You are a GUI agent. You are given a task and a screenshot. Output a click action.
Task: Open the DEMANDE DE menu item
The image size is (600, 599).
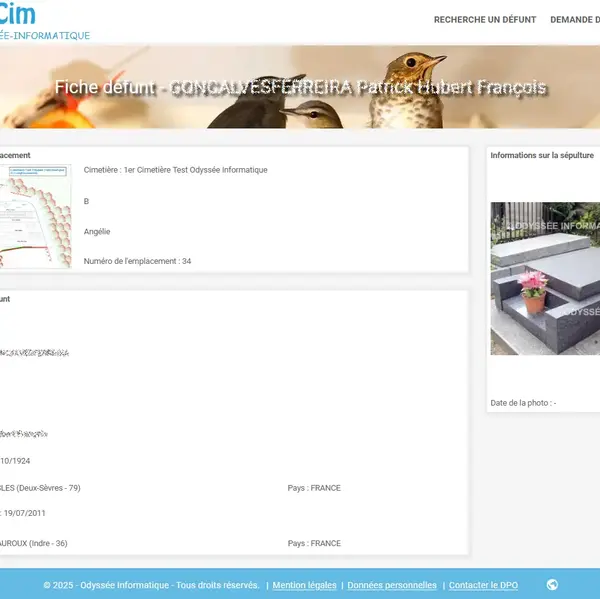point(575,20)
